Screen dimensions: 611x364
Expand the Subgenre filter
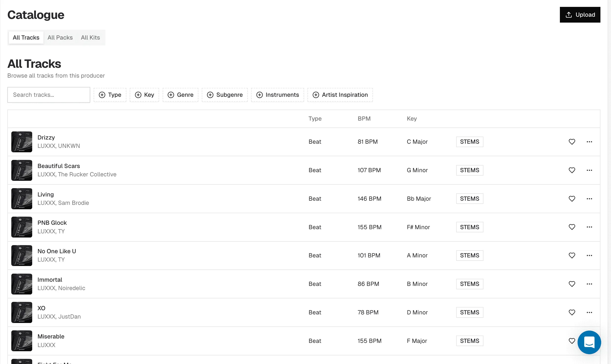pos(225,95)
